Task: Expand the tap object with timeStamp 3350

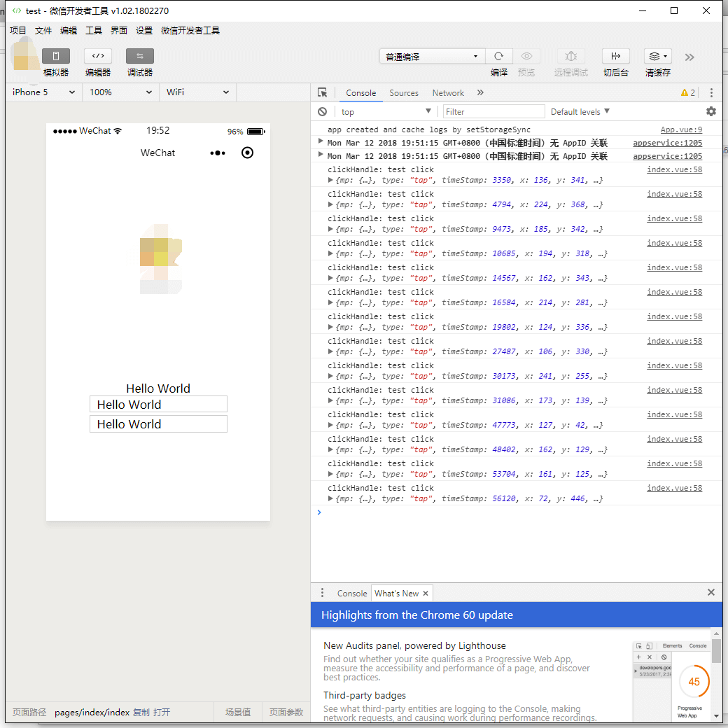Action: click(330, 180)
